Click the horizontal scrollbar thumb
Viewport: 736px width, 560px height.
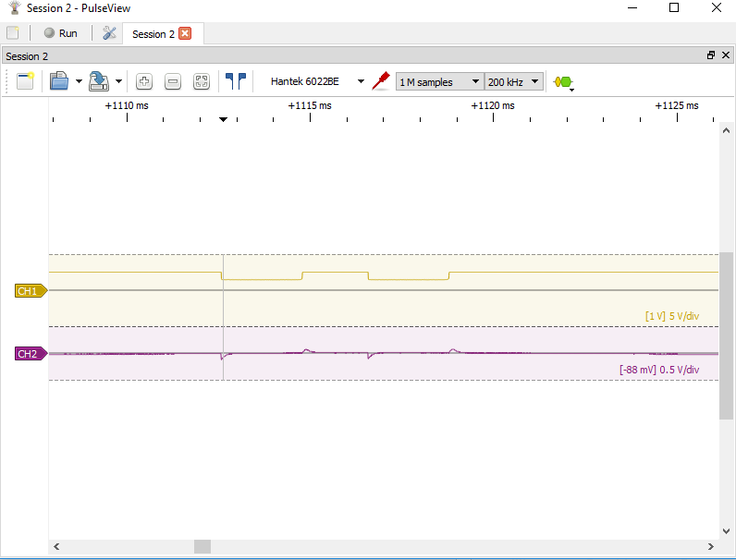[202, 546]
